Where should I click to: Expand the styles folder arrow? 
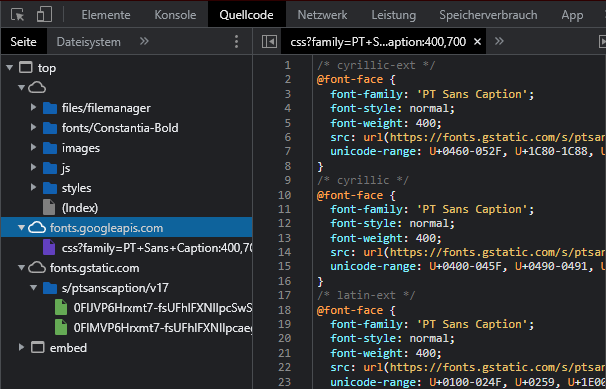(34, 188)
